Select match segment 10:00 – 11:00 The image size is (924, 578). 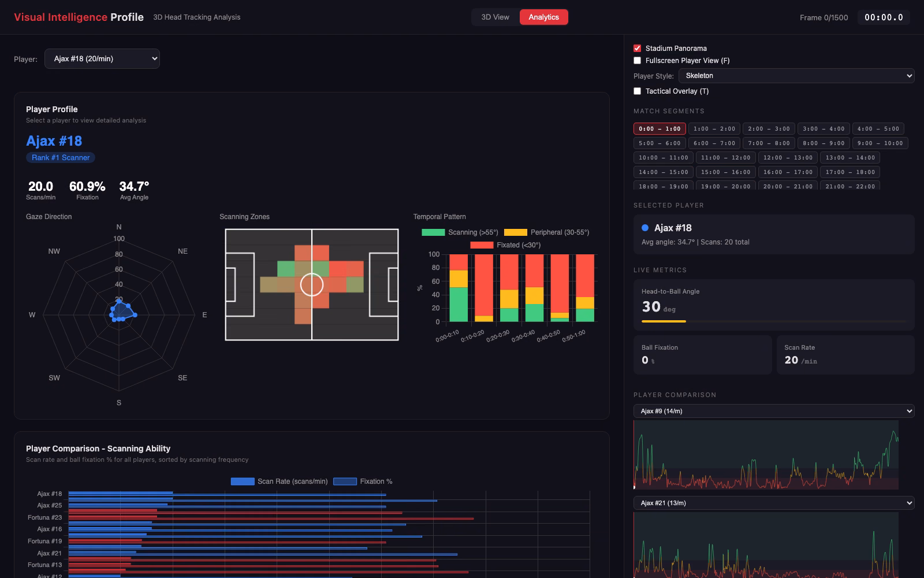664,158
